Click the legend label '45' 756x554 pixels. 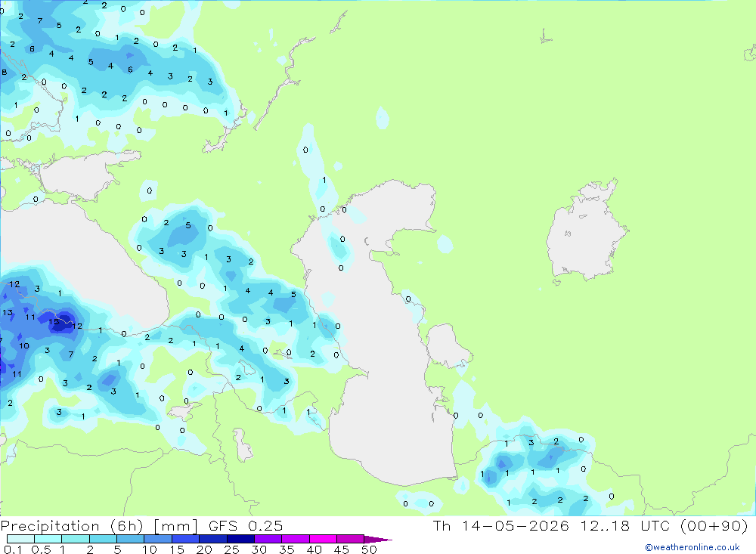point(342,549)
